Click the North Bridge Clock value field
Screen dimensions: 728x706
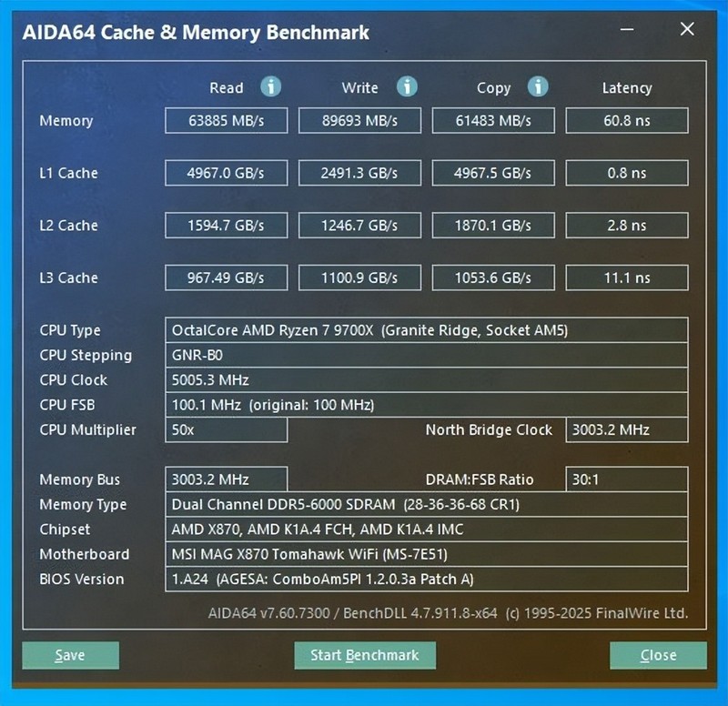tap(626, 429)
